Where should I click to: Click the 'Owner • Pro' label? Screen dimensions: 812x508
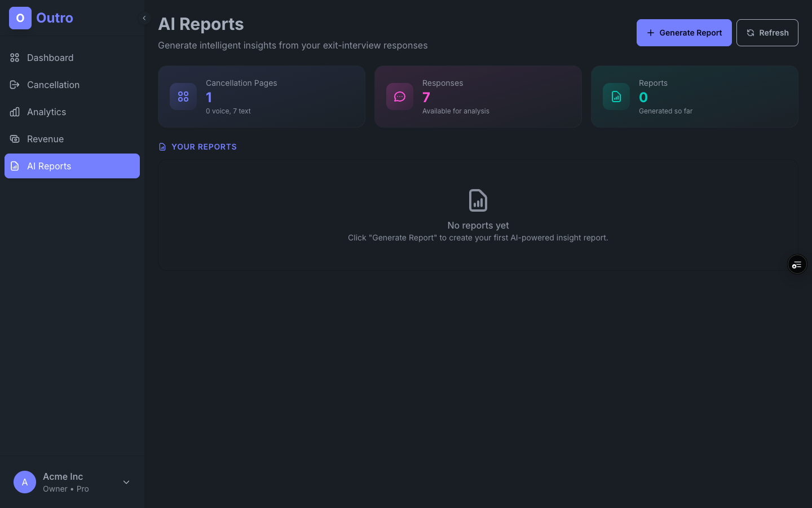click(x=66, y=489)
